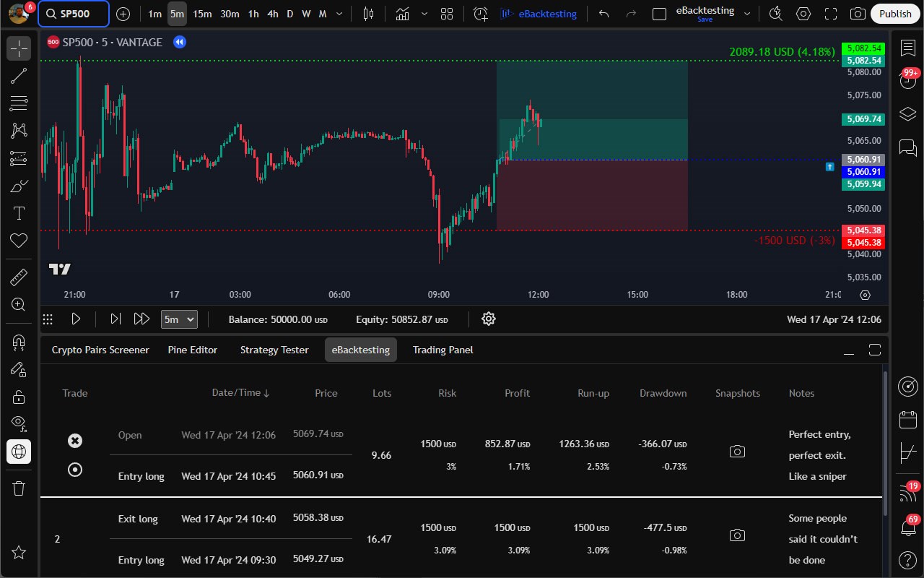Expand the eBacktesting layout name dropdown
The image size is (924, 578).
click(746, 14)
